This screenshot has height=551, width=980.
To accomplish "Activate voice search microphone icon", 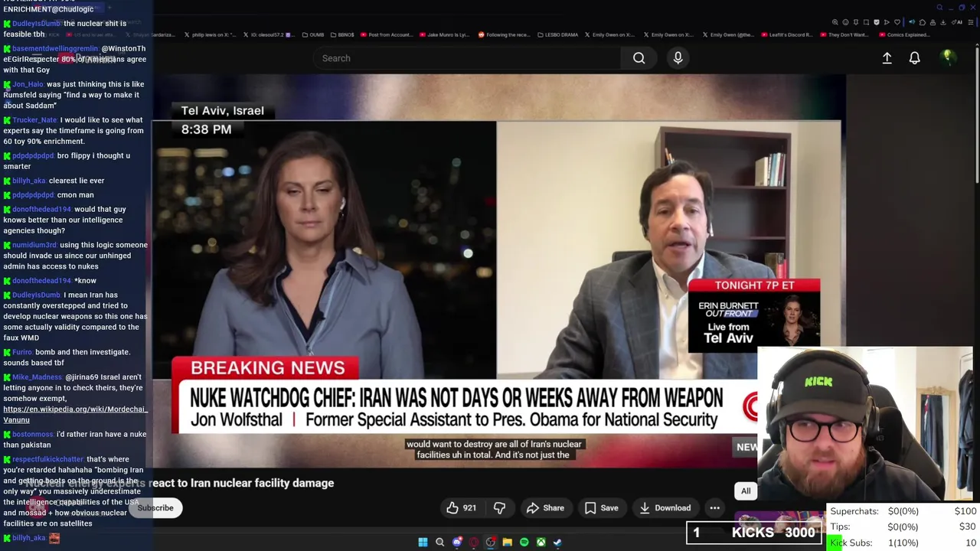I will tap(678, 58).
